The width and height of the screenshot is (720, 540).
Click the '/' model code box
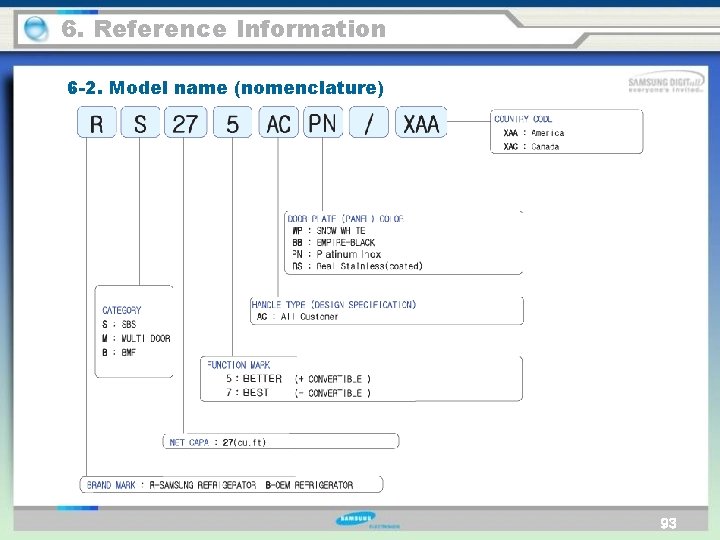coord(369,122)
